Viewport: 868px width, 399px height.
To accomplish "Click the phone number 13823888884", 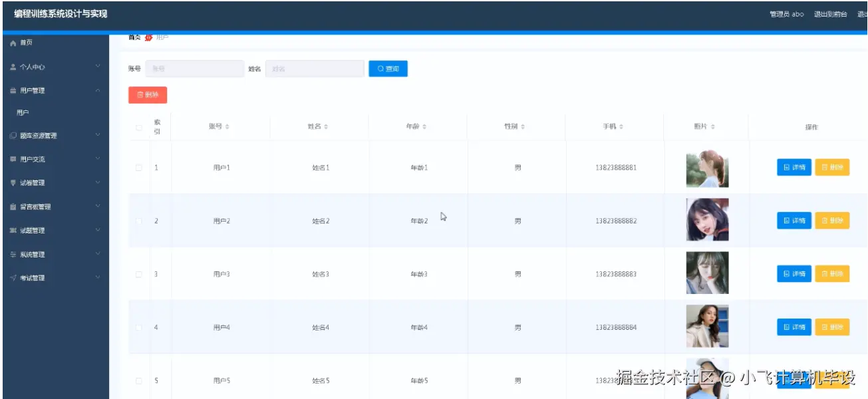I will (x=616, y=327).
